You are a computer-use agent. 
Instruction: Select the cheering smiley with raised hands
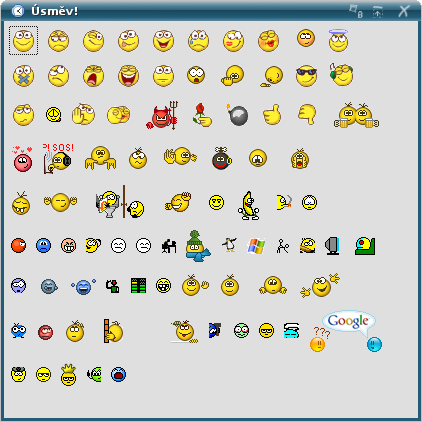click(x=320, y=285)
